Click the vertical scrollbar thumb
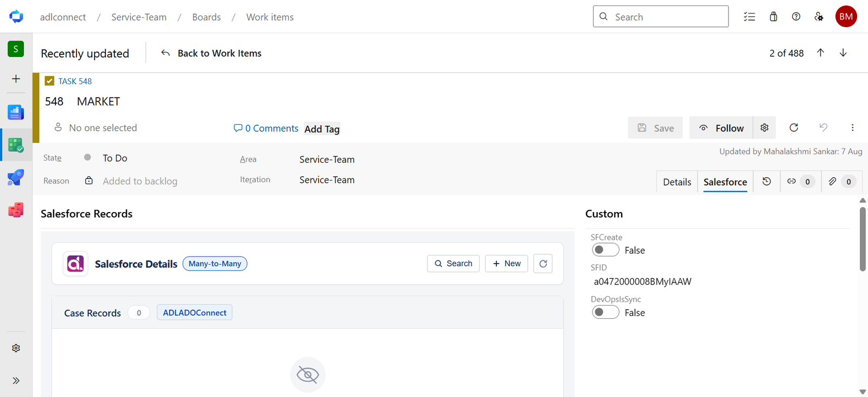 coord(863,239)
